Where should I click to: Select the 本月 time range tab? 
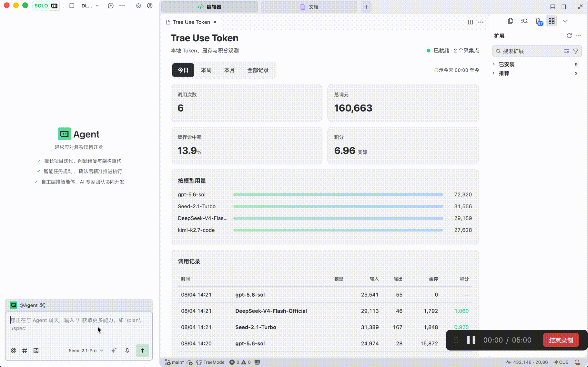229,70
